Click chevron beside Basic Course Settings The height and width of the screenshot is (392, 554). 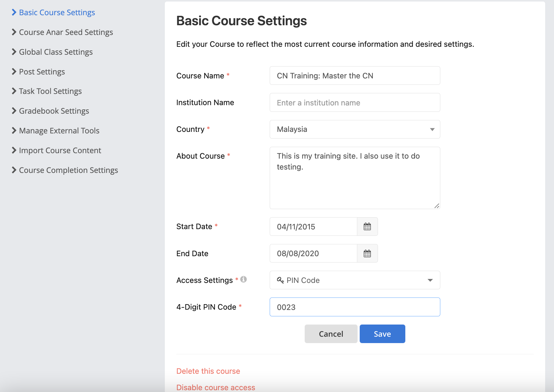[x=14, y=12]
